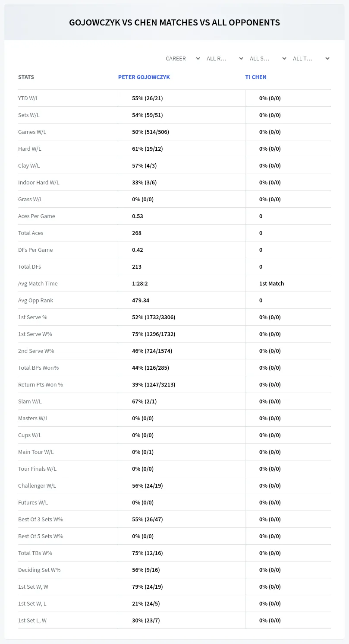Click the page title Gojowczyk vs Chen heading
The height and width of the screenshot is (644, 349).
tap(174, 22)
